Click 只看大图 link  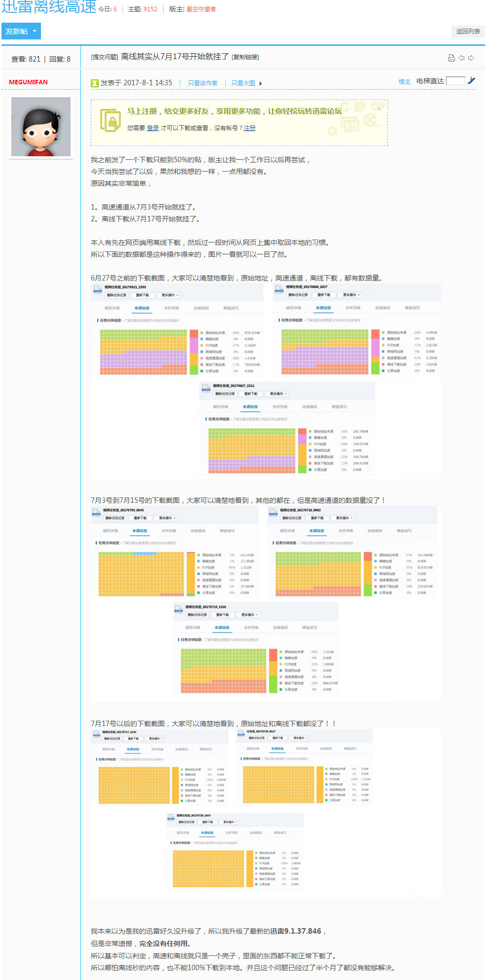coord(243,83)
